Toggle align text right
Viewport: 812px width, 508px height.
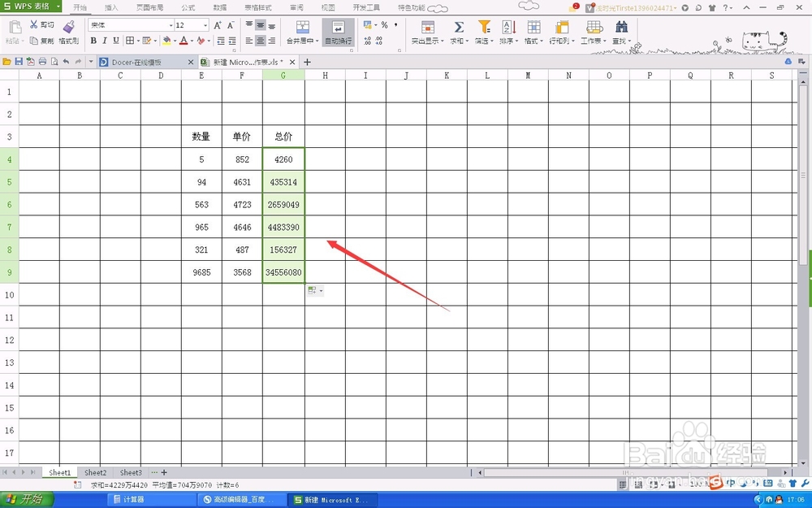(x=272, y=41)
